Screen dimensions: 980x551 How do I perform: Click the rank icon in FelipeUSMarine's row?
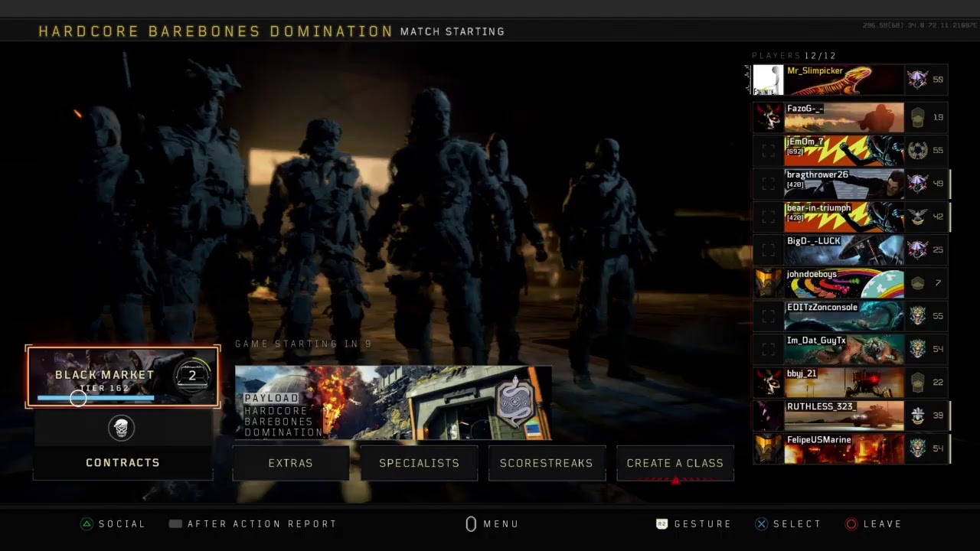pyautogui.click(x=917, y=448)
